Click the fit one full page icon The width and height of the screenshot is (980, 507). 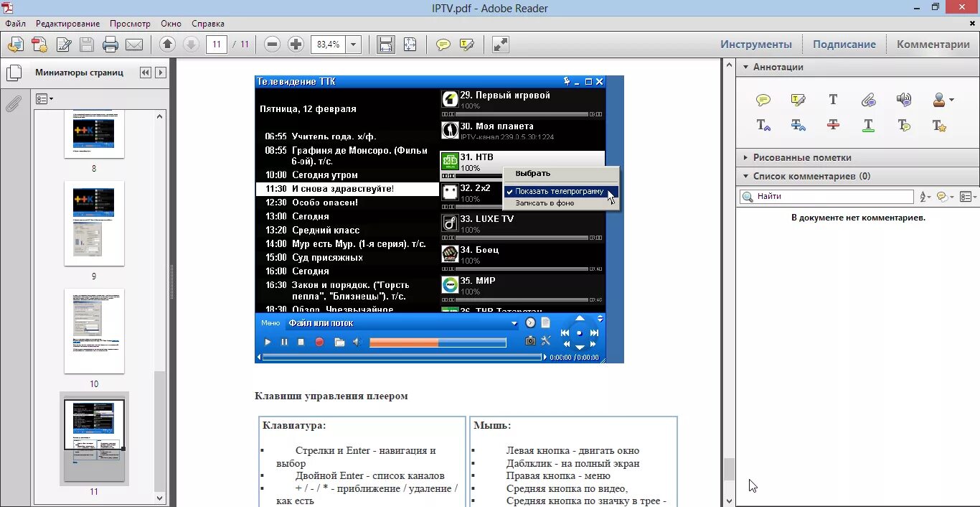[x=410, y=45]
